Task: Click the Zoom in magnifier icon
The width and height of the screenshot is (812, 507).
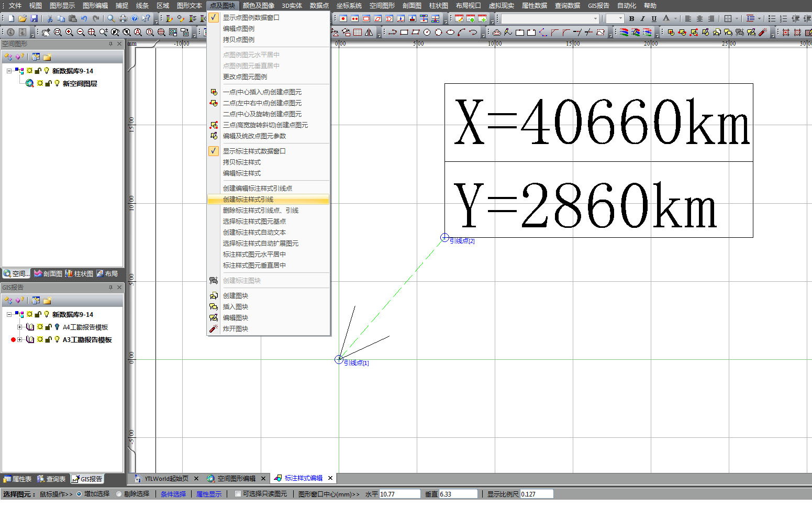Action: [x=69, y=32]
